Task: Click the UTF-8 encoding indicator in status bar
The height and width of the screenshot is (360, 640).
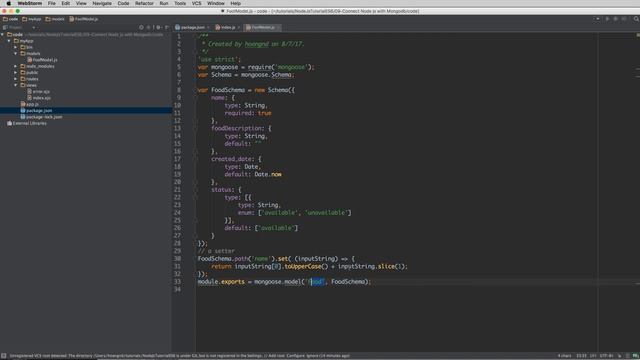Action: pyautogui.click(x=607, y=356)
